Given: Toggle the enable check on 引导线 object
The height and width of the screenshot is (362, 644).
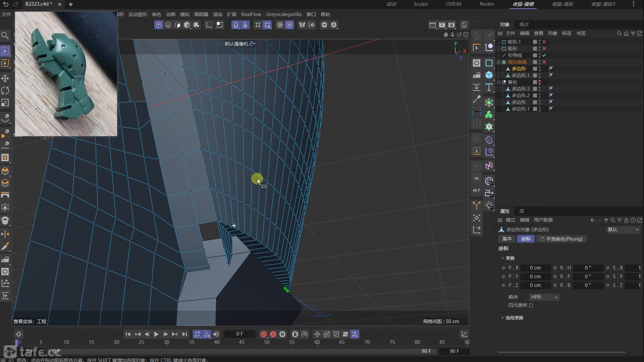Looking at the screenshot, I should coord(544,55).
